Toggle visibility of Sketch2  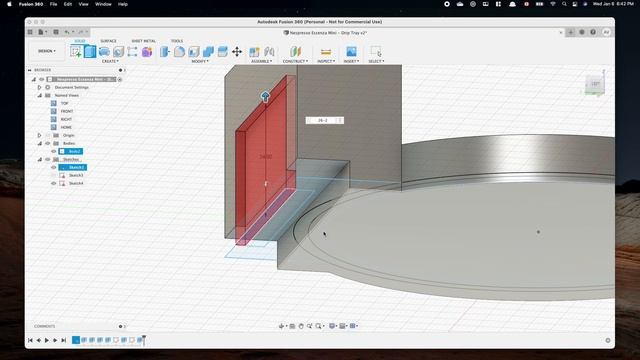point(53,167)
